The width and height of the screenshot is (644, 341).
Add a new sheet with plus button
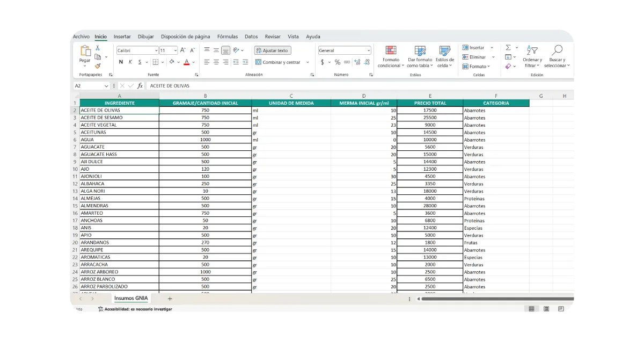click(x=170, y=299)
